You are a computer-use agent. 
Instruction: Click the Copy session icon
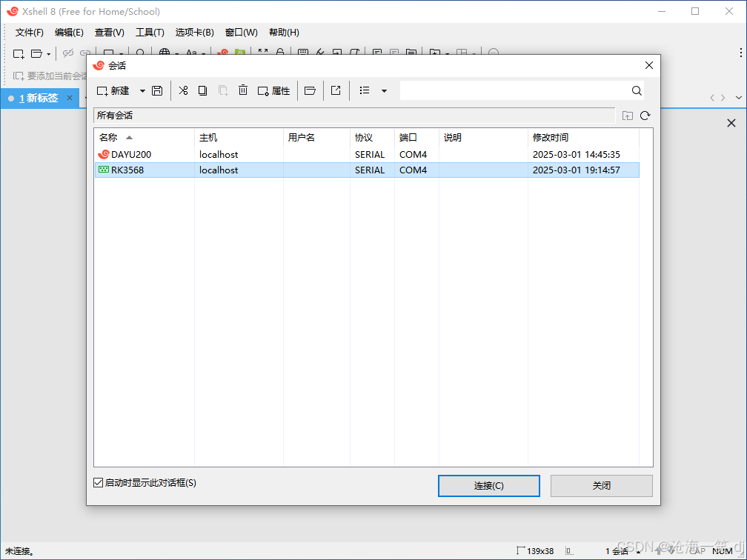[x=202, y=90]
